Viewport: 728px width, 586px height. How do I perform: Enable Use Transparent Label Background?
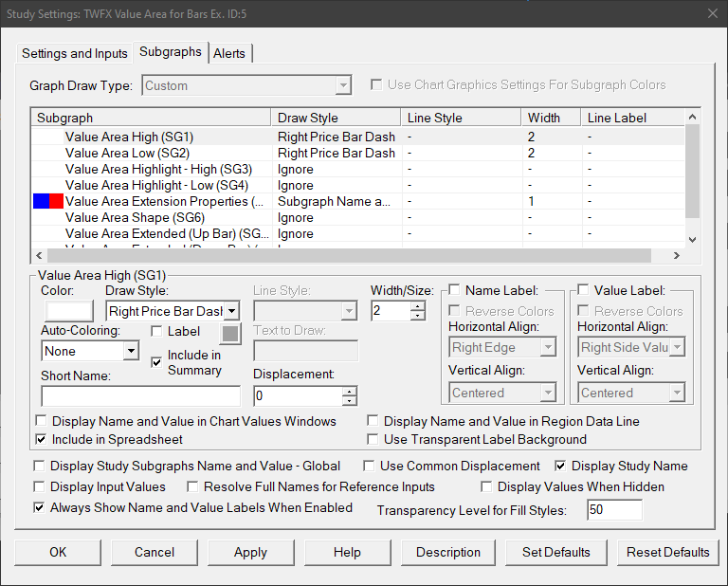pyautogui.click(x=373, y=439)
